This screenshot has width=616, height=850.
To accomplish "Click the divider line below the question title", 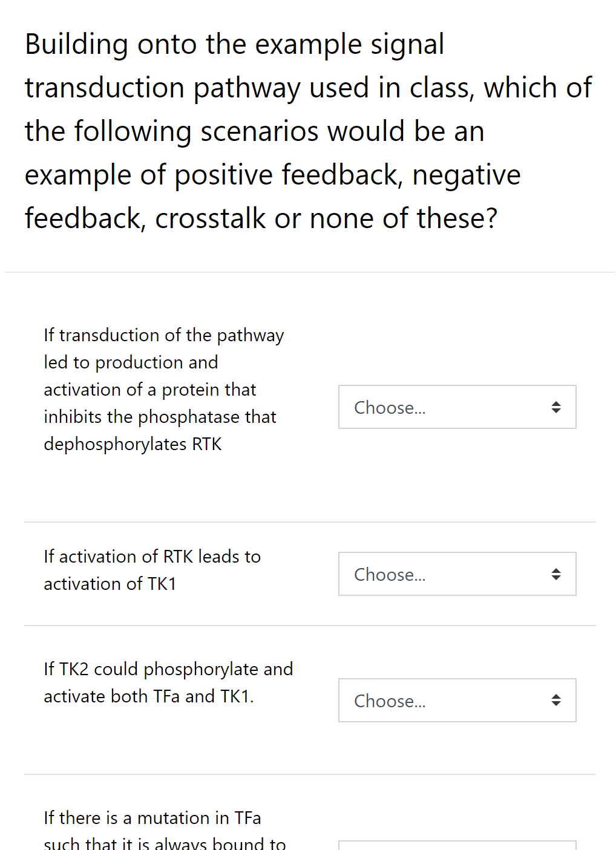I will 308,272.
